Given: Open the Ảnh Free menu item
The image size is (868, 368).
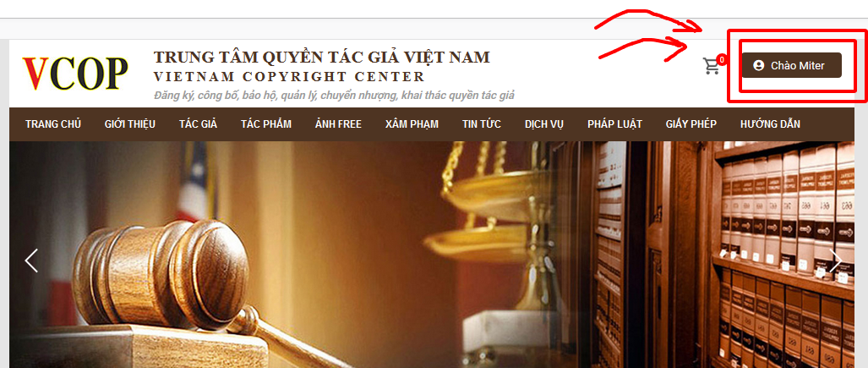Looking at the screenshot, I should pos(338,124).
